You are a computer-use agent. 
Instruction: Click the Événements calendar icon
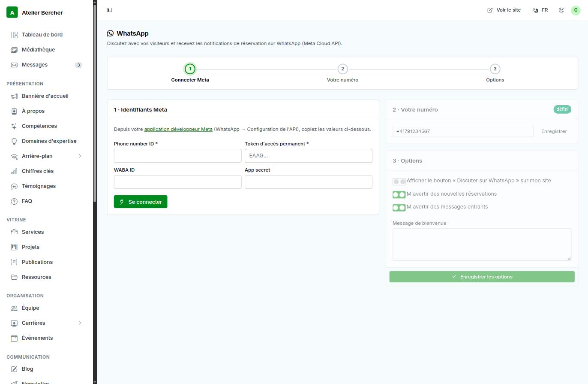(14, 338)
